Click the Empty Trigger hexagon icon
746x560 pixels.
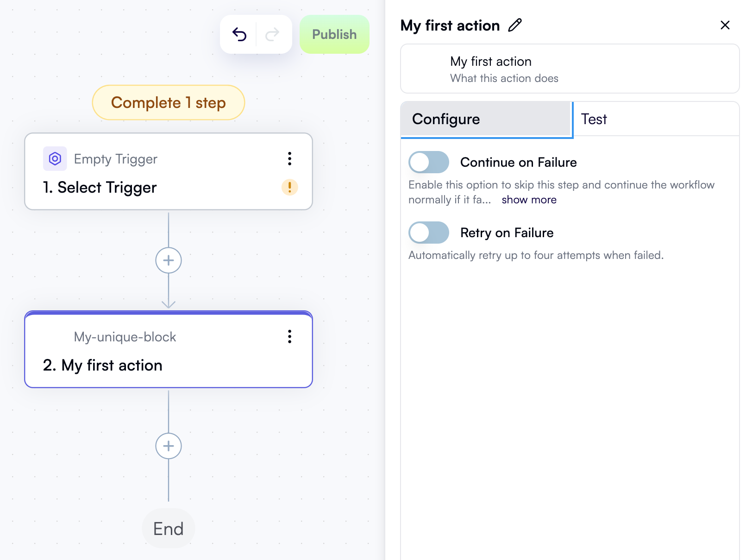(x=55, y=159)
